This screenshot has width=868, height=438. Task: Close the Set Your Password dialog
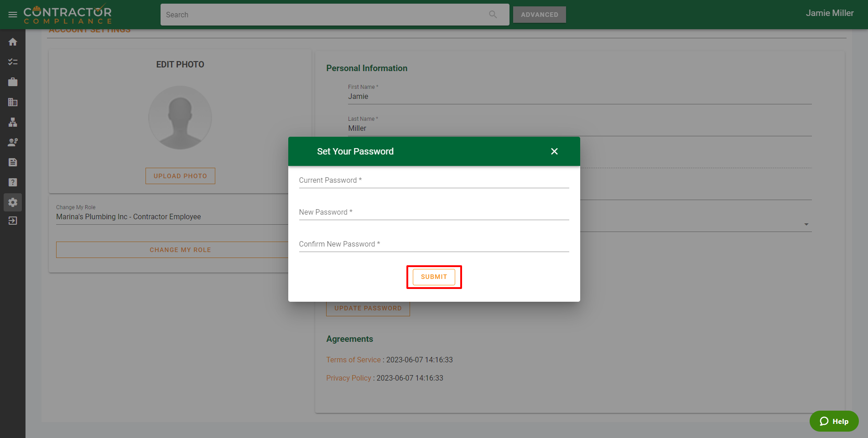coord(554,151)
